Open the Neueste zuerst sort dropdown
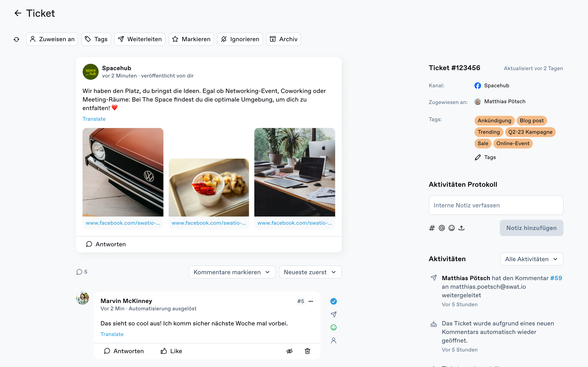This screenshot has height=367, width=588. tap(310, 272)
